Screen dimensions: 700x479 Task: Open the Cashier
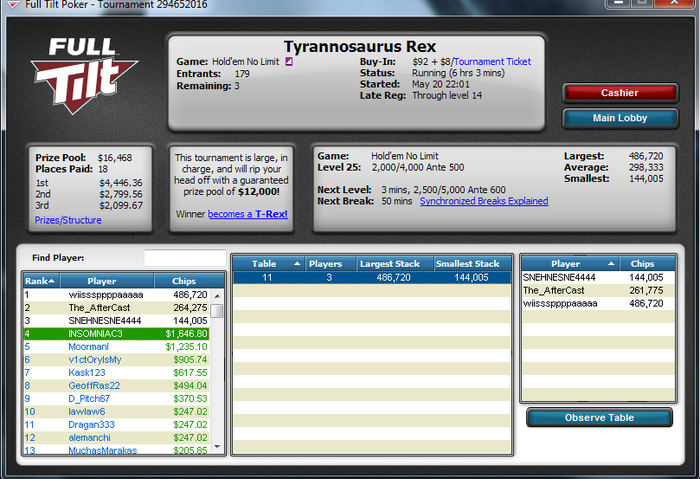620,93
